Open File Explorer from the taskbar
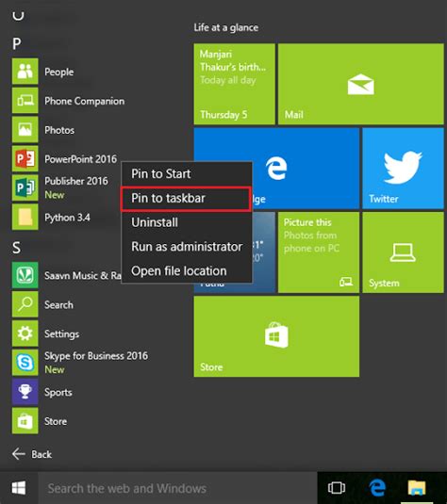 pos(417,488)
